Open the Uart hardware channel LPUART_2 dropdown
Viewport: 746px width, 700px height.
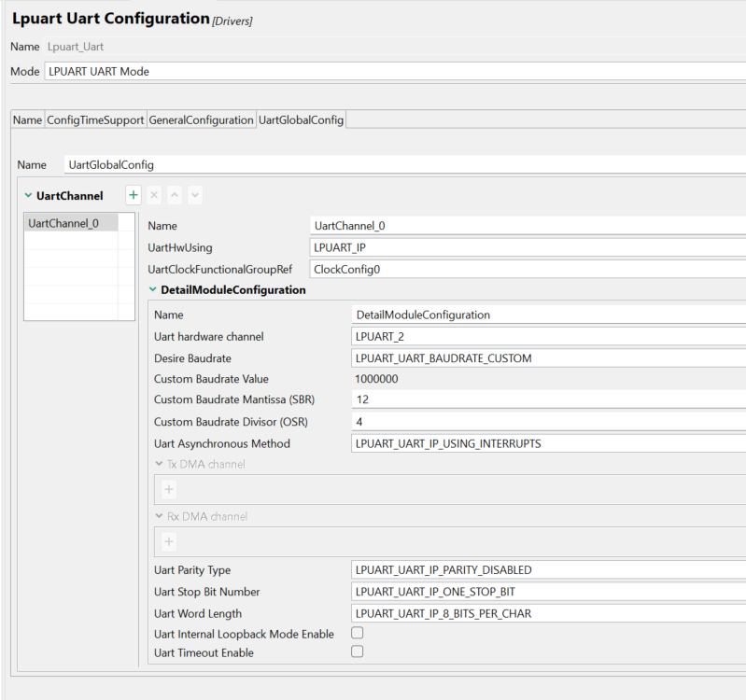coord(548,336)
